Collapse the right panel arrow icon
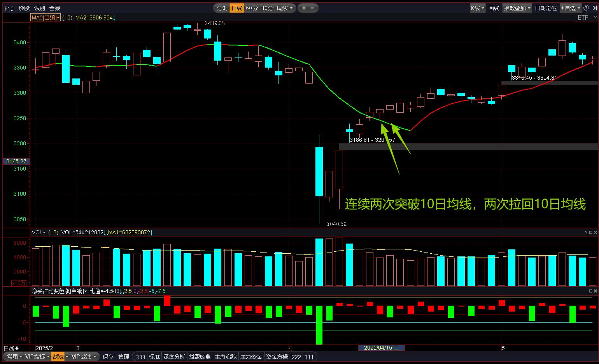The width and height of the screenshot is (599, 364). [x=594, y=8]
